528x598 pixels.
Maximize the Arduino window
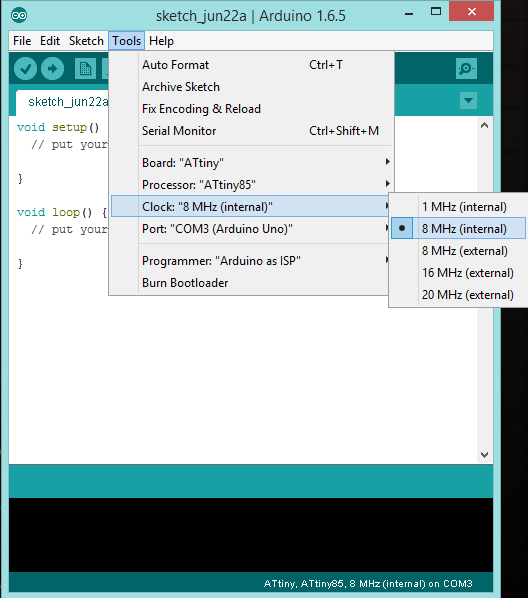[x=436, y=12]
